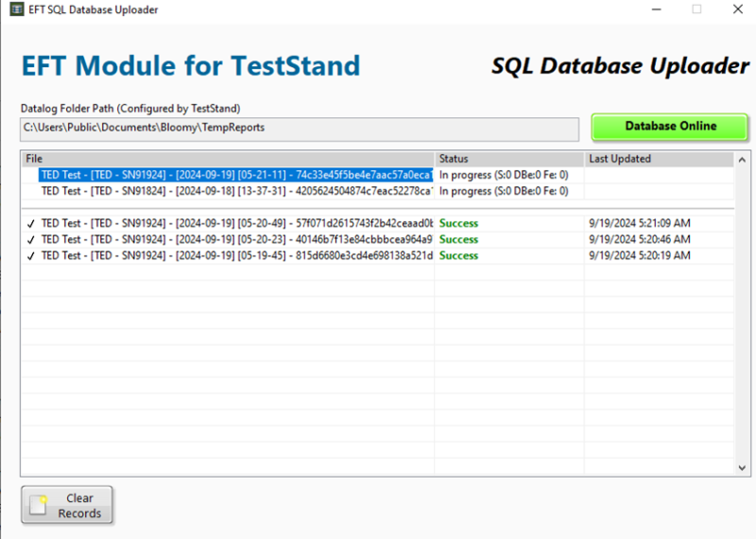Click Success status of the [05-20-49] row
The image size is (756, 539).
458,223
